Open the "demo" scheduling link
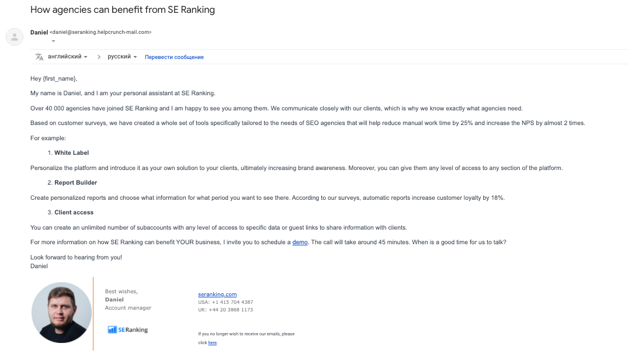The image size is (628, 364). [x=300, y=241]
